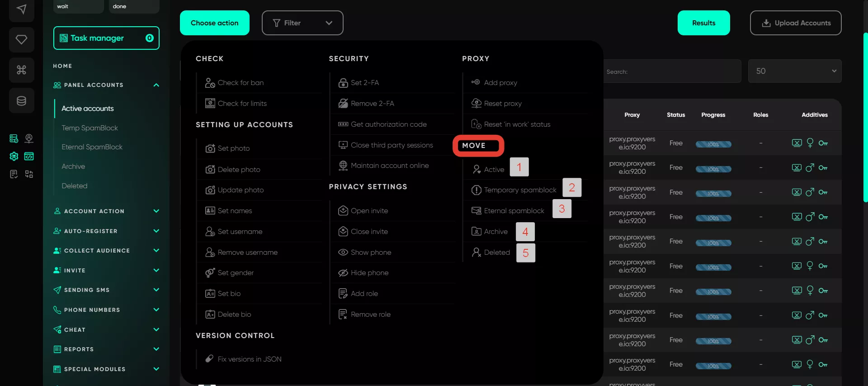
Task: Click the Update photo icon
Action: 210,190
